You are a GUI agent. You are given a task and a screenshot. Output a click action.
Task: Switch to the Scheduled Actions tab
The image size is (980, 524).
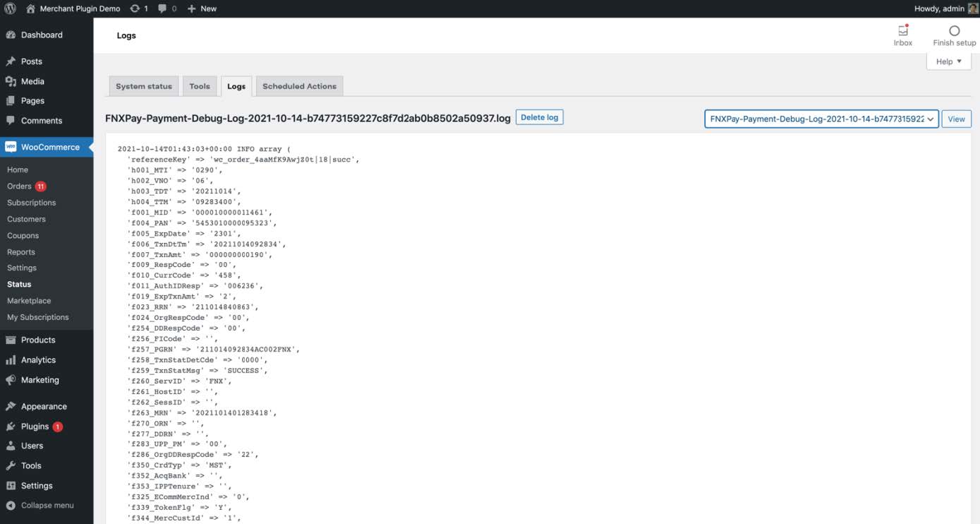coord(299,86)
